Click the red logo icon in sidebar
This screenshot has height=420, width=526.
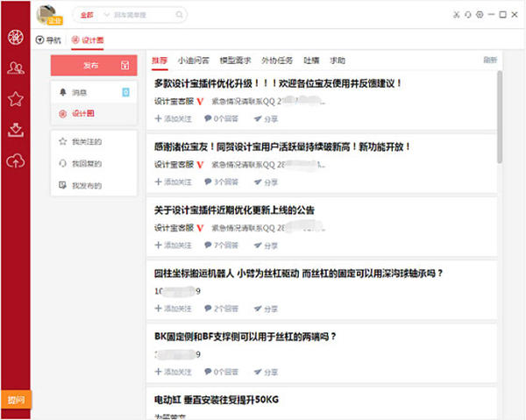coord(15,39)
